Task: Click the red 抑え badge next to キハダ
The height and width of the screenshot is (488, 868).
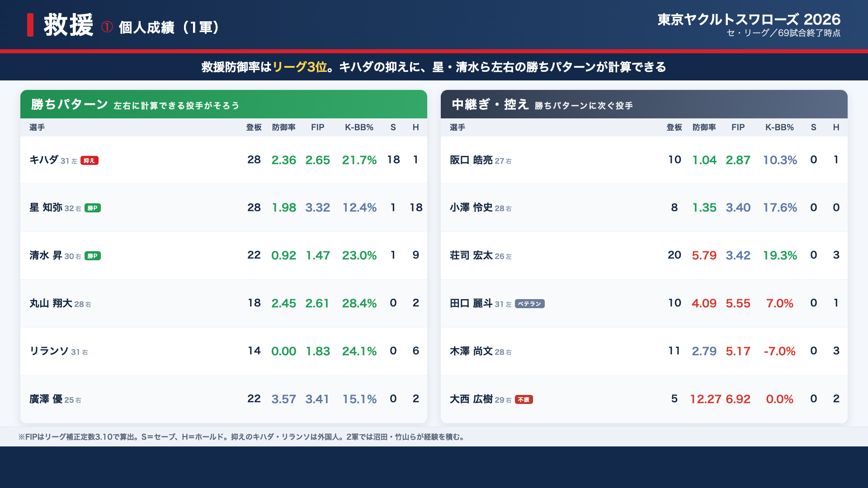Action: pos(90,160)
